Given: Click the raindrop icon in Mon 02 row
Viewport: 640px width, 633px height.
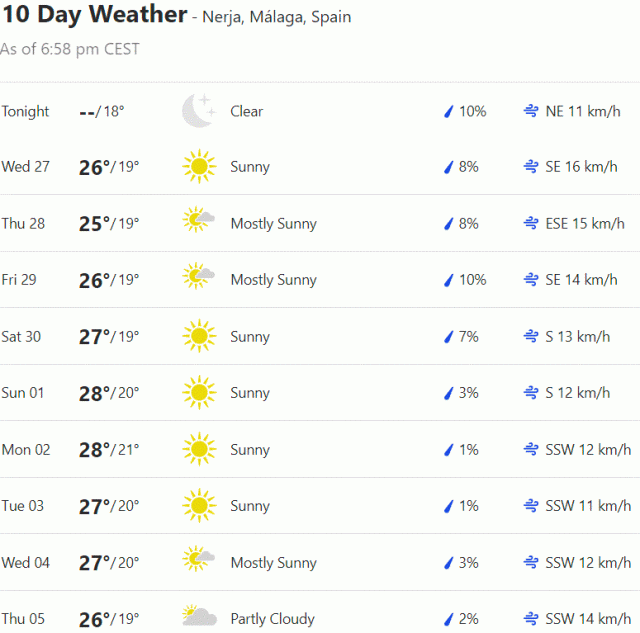Looking at the screenshot, I should 449,450.
